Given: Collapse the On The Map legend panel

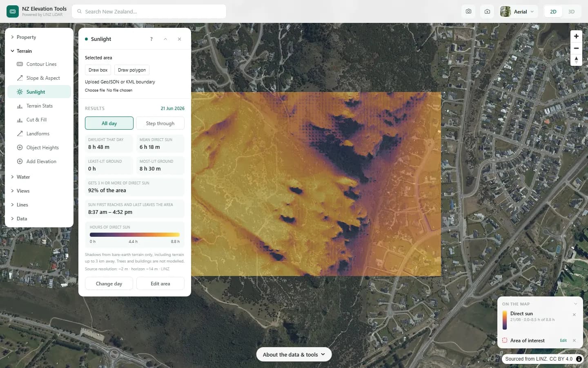Looking at the screenshot, I should click(575, 304).
